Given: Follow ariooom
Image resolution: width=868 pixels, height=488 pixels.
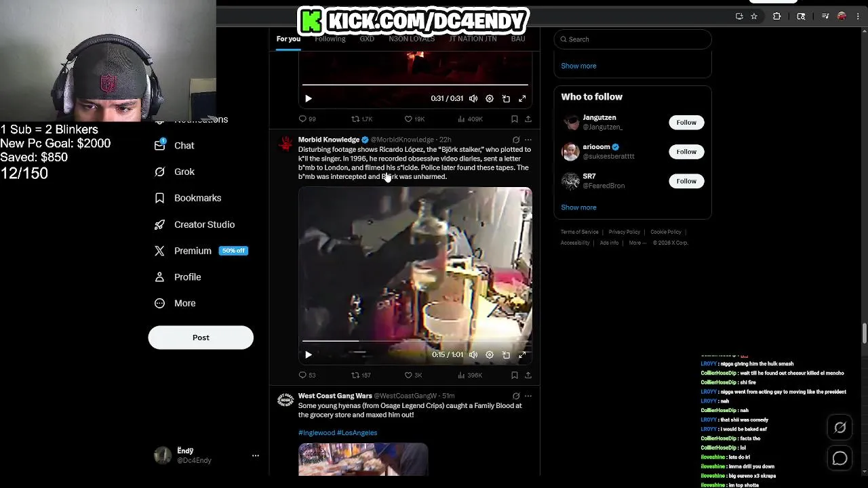Looking at the screenshot, I should [x=686, y=152].
